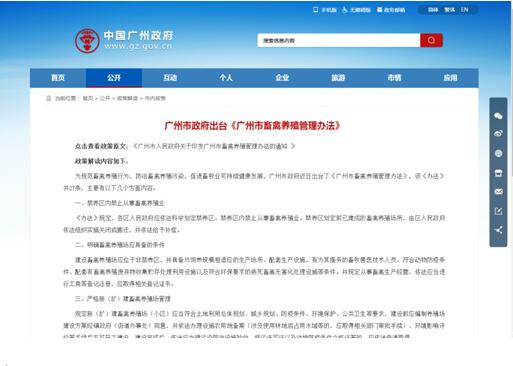Open the Weibo icon in the side panel
Screen dimensions: 513x366
(498, 134)
